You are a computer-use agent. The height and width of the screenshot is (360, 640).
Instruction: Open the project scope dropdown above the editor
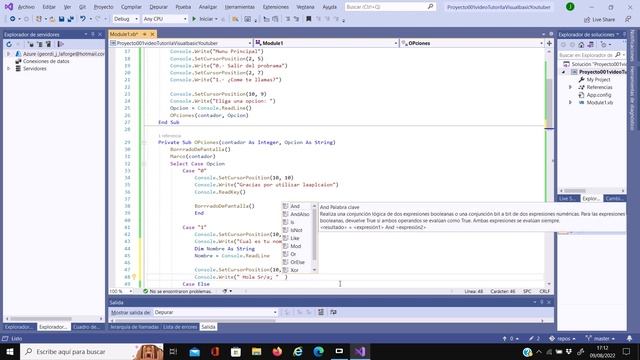pyautogui.click(x=181, y=43)
